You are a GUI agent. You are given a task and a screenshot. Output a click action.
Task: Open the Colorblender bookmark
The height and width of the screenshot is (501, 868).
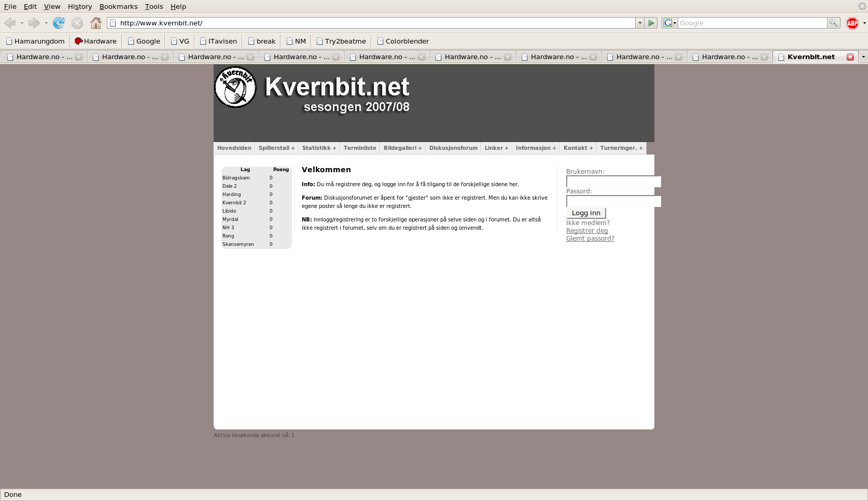click(x=403, y=41)
